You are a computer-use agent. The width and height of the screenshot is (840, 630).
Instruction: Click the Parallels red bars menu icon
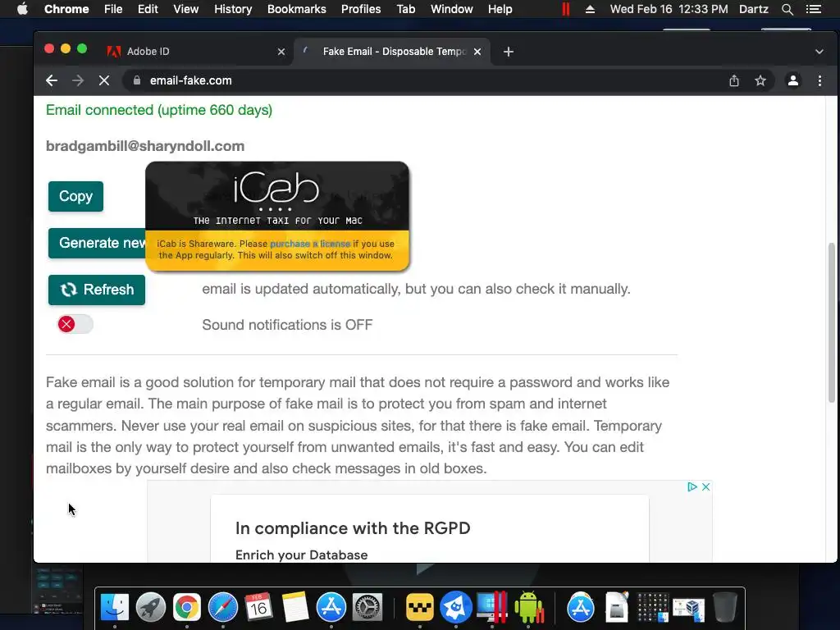click(566, 9)
